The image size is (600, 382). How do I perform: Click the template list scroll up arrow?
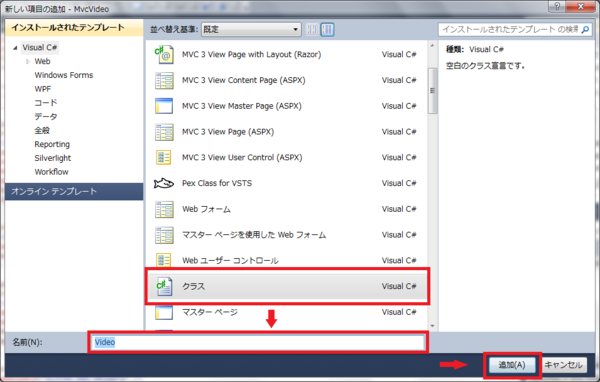(432, 46)
